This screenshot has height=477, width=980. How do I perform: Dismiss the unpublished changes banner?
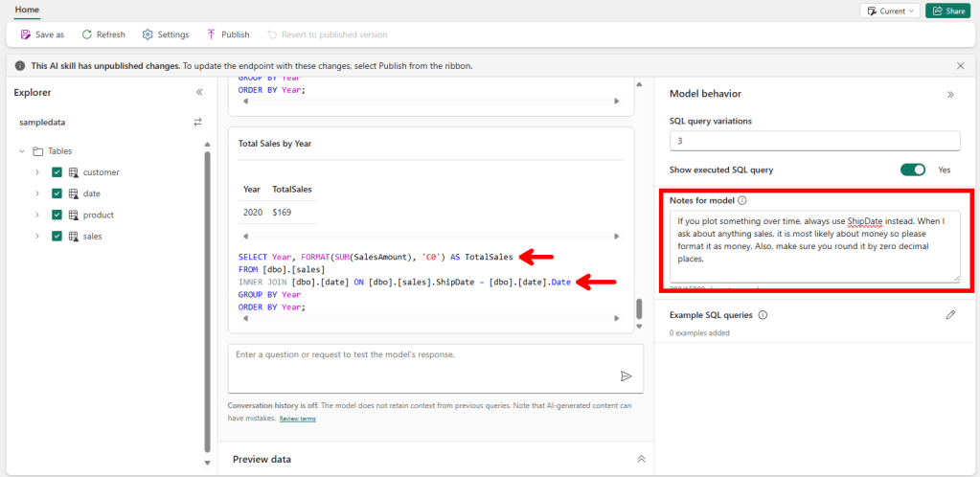coord(960,66)
